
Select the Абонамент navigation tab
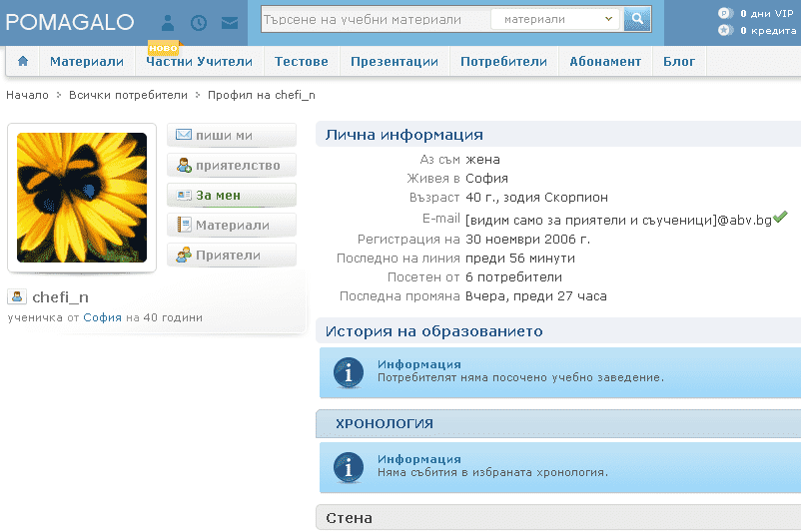tap(605, 61)
